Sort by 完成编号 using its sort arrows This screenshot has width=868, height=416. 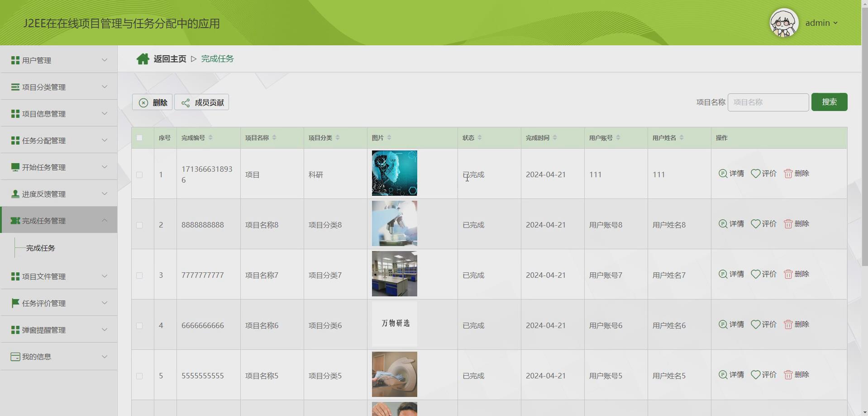point(210,138)
